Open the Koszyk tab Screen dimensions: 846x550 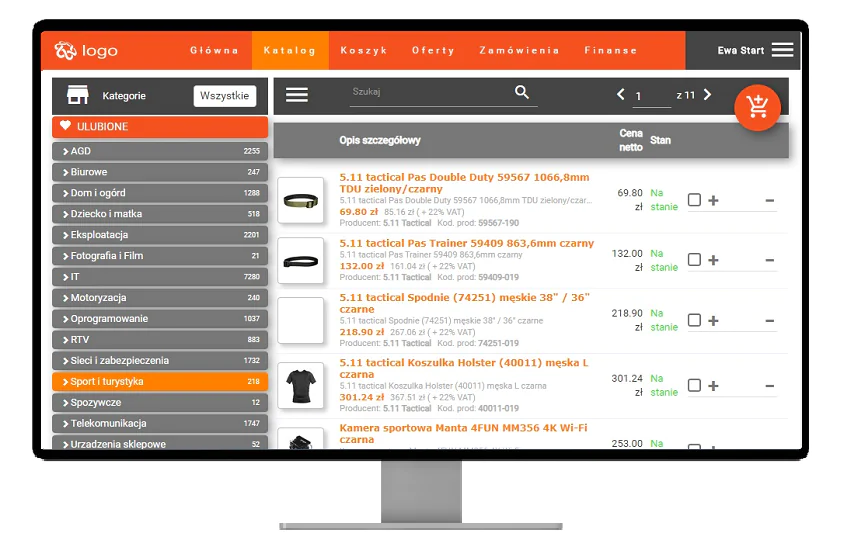point(363,50)
